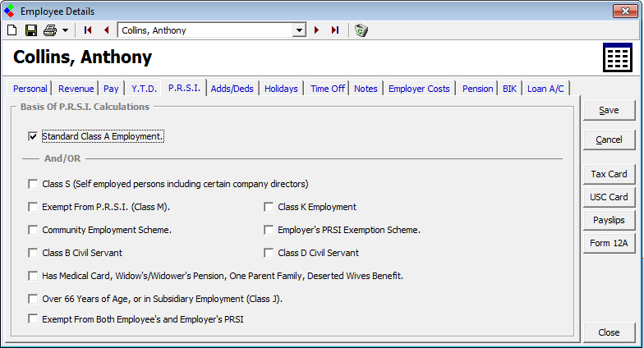
Task: Open the Tax Card
Action: [x=609, y=174]
